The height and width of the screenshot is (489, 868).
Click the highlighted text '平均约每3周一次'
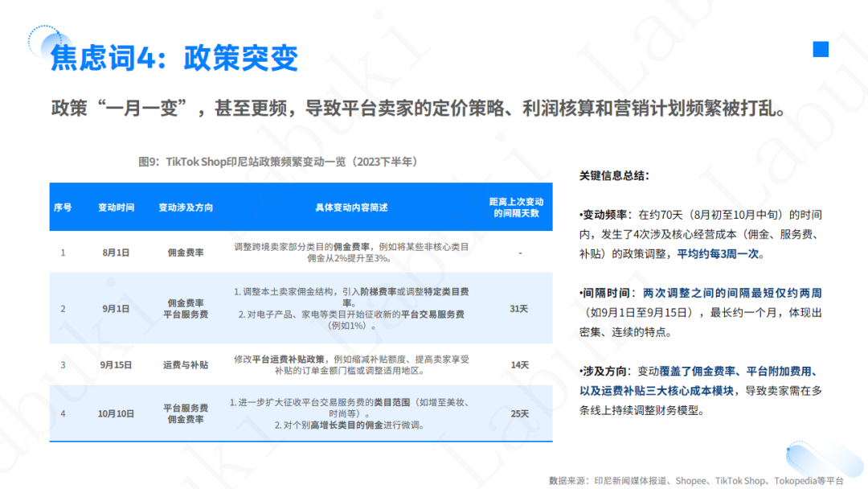[x=718, y=254]
